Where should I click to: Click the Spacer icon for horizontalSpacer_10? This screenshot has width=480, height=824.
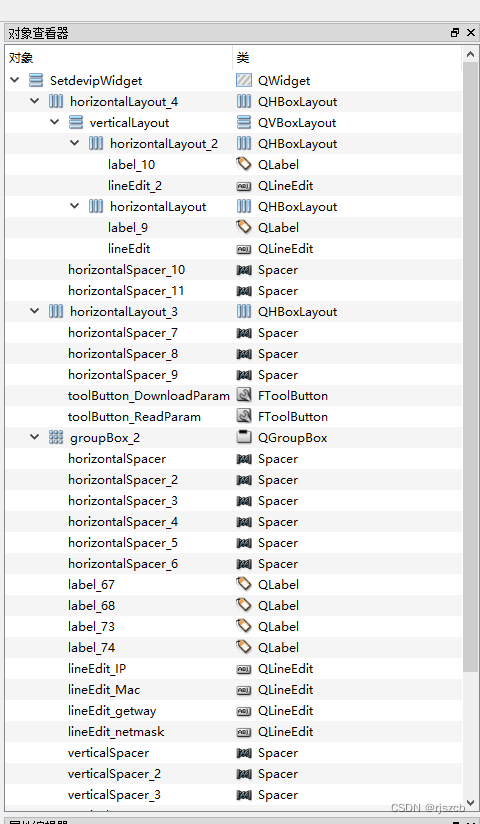243,270
